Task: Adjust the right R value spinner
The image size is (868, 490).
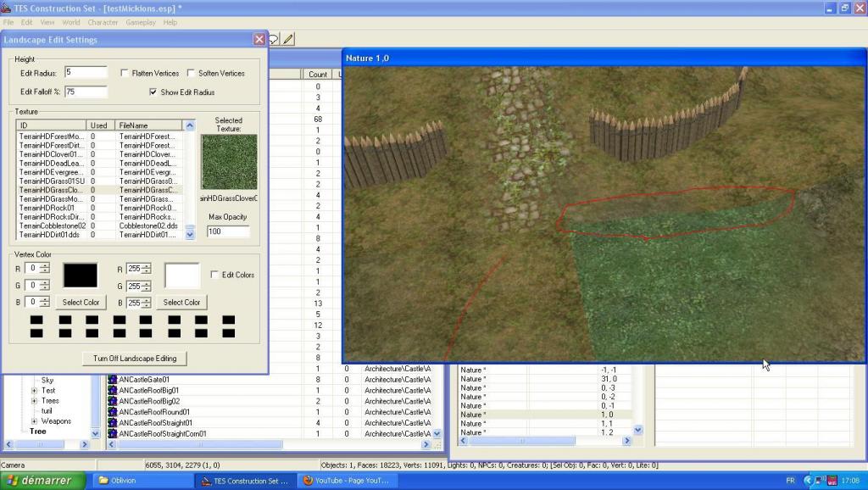Action: pos(146,269)
